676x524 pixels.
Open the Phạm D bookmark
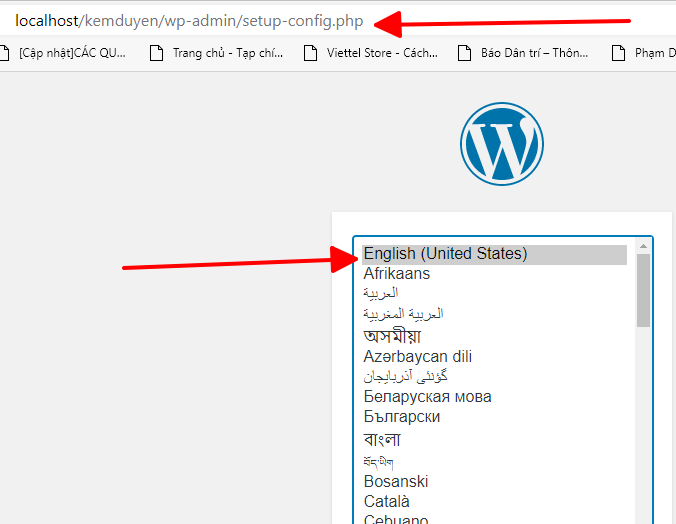pyautogui.click(x=644, y=53)
